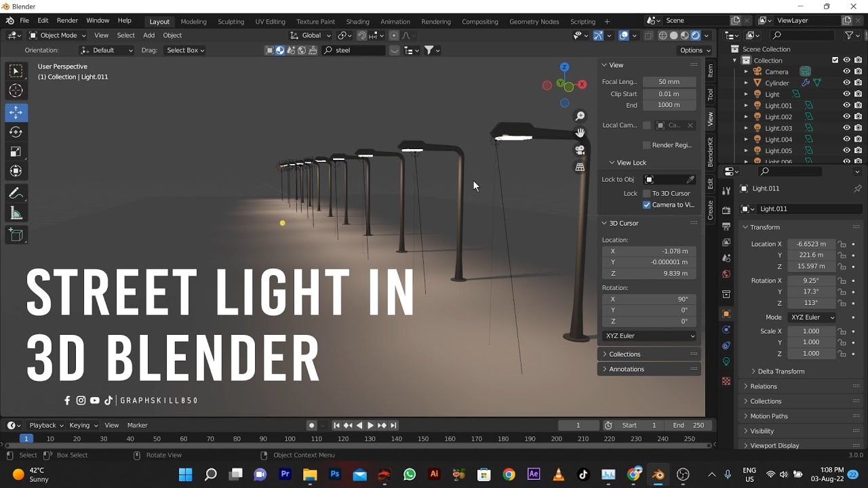Play the animation forward
Screen dimensions: 868x488
[370, 426]
